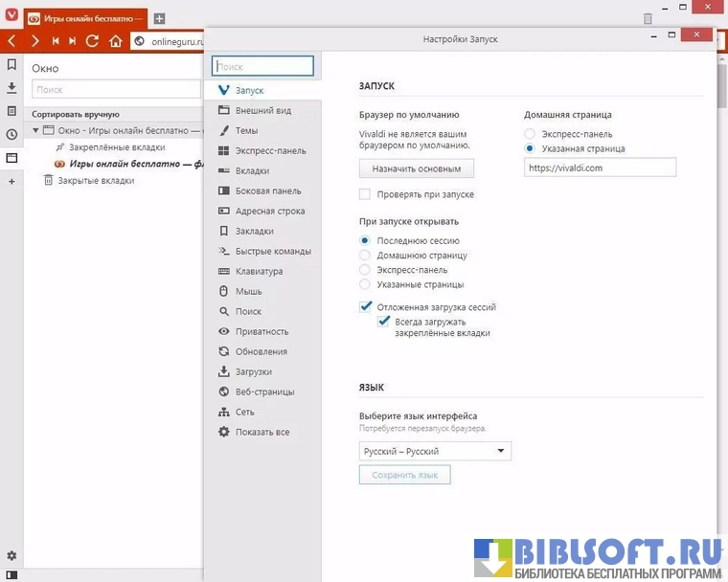Click the Reload page icon

tap(92, 41)
